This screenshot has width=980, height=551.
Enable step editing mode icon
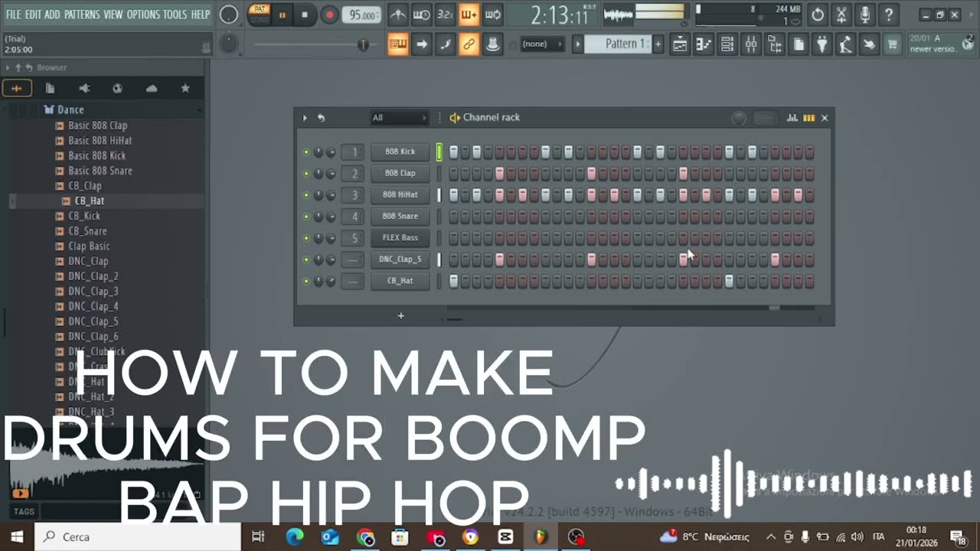445,44
